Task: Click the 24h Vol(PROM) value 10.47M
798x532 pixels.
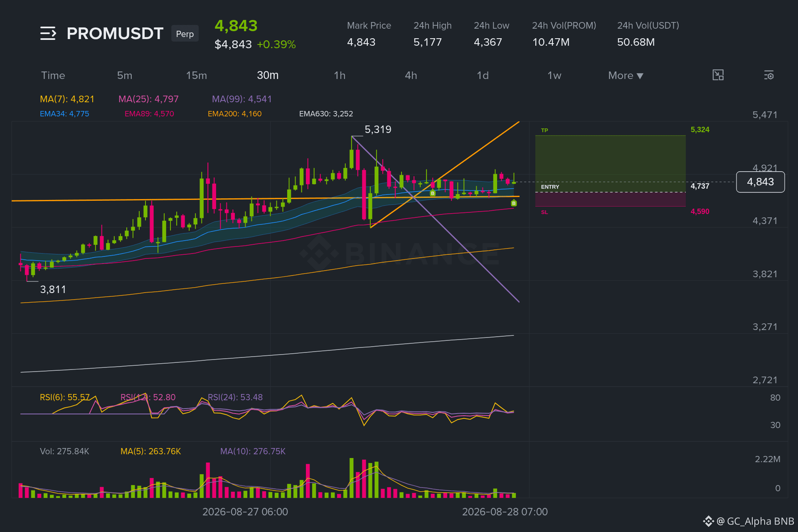Action: tap(551, 42)
